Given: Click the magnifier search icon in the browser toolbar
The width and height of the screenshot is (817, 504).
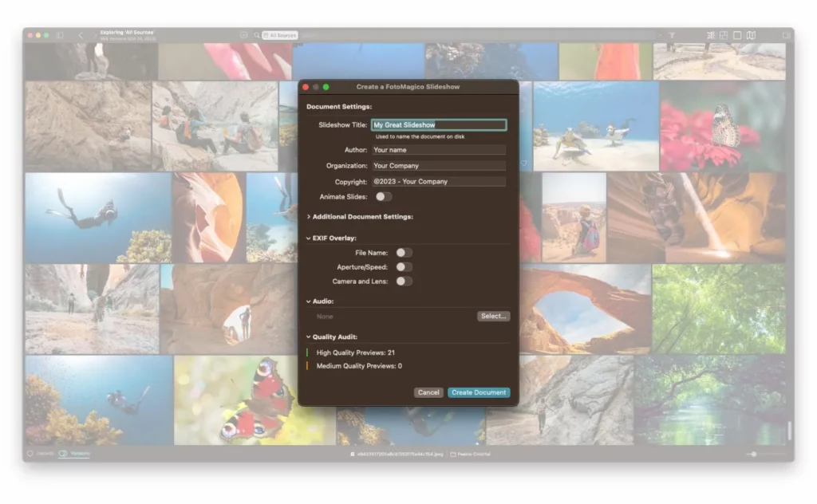Looking at the screenshot, I should (256, 35).
